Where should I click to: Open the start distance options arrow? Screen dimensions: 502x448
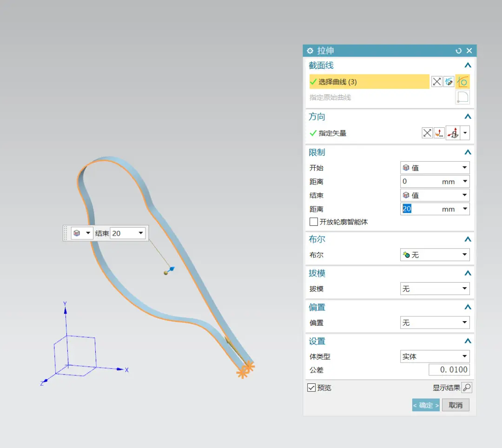click(465, 181)
